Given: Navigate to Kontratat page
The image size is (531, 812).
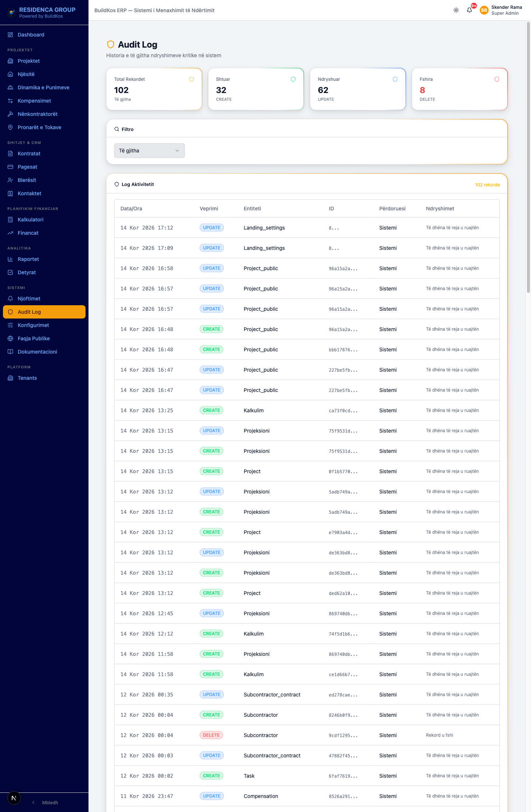Looking at the screenshot, I should click(44, 154).
